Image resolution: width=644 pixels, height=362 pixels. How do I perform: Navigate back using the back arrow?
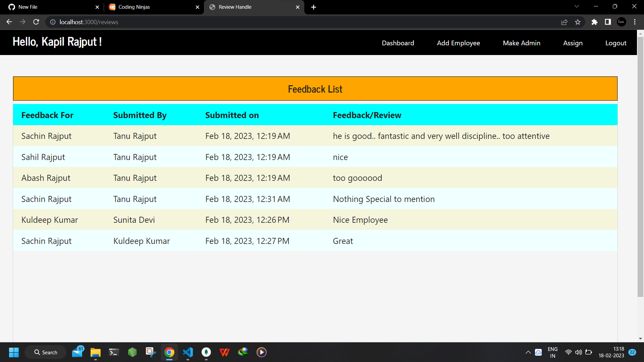(9, 22)
